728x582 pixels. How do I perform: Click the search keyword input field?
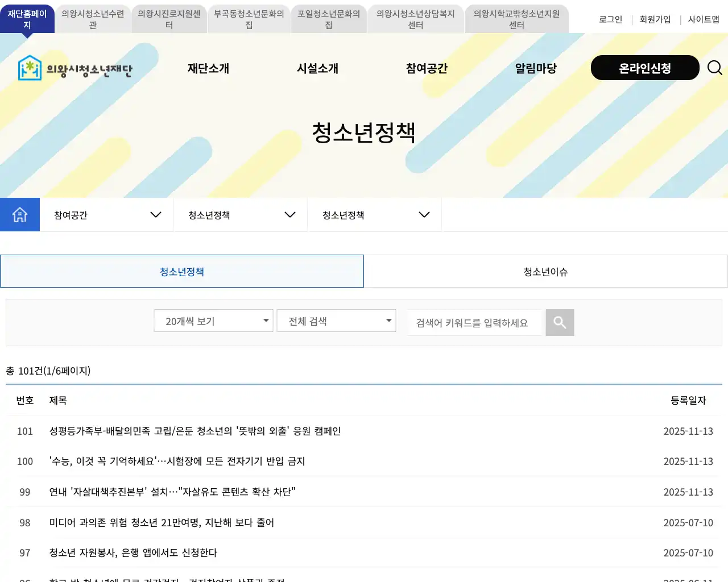(x=474, y=322)
